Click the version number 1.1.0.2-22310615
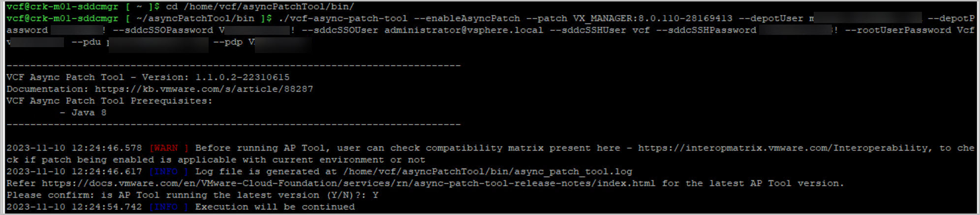Viewport: 980px width, 215px height. (242, 77)
